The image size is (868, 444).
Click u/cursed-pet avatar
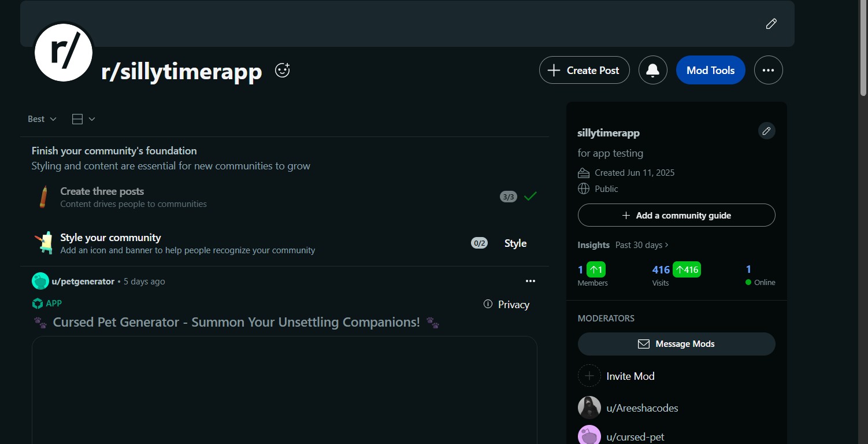click(589, 435)
